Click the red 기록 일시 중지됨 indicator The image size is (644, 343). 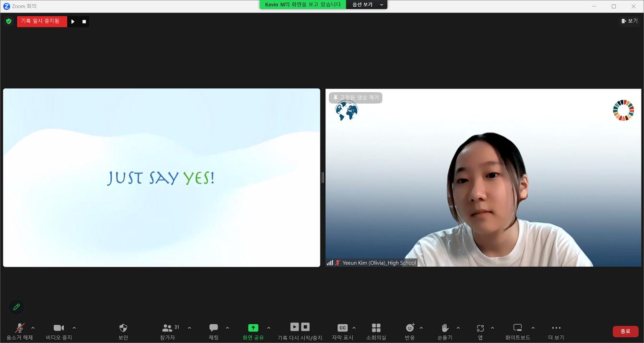42,21
